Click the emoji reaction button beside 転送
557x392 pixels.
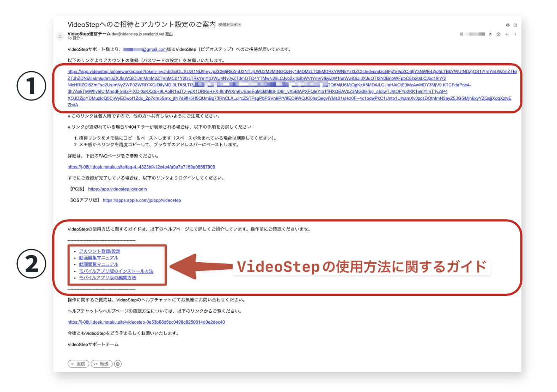[x=118, y=364]
